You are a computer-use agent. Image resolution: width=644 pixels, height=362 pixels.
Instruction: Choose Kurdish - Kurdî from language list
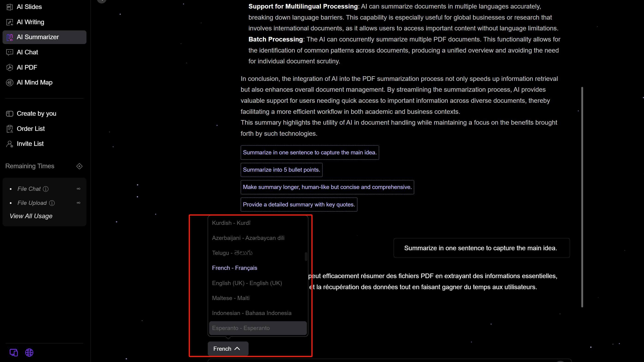(258, 223)
